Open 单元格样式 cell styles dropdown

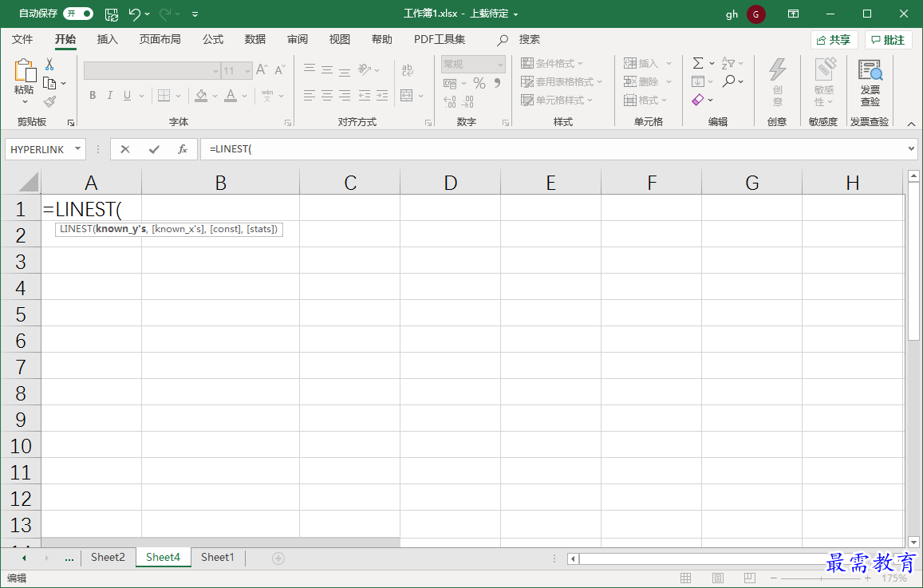pos(557,100)
